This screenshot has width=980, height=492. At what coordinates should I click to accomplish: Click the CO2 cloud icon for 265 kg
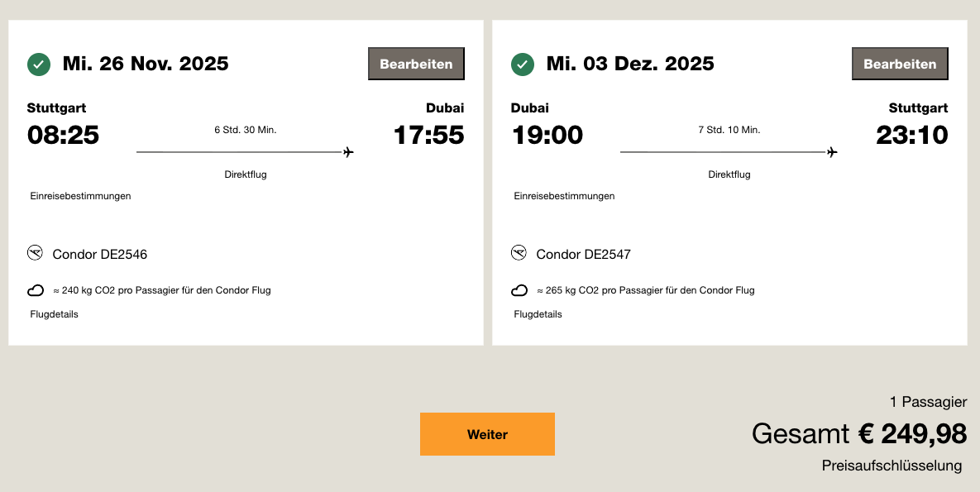pos(519,290)
